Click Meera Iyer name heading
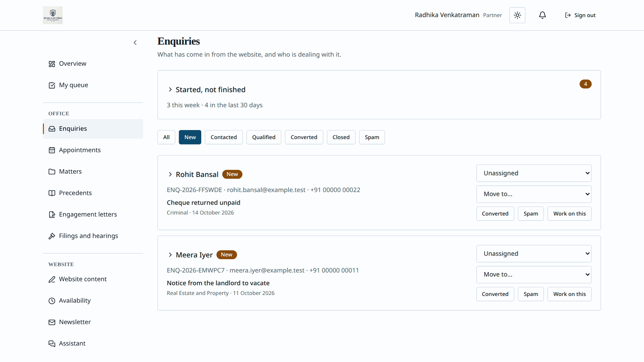The image size is (644, 362). [194, 255]
